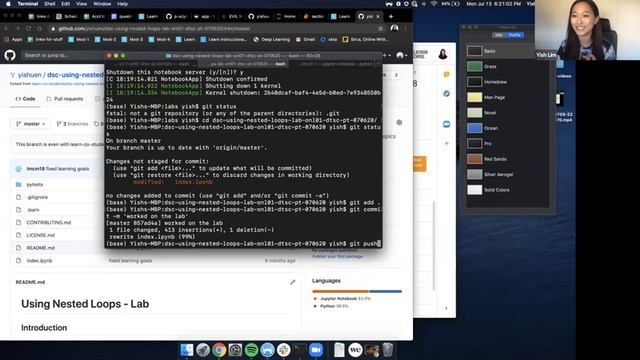Click the blue Zoom icon in side panel
This screenshot has height=360, width=640.
[447, 124]
